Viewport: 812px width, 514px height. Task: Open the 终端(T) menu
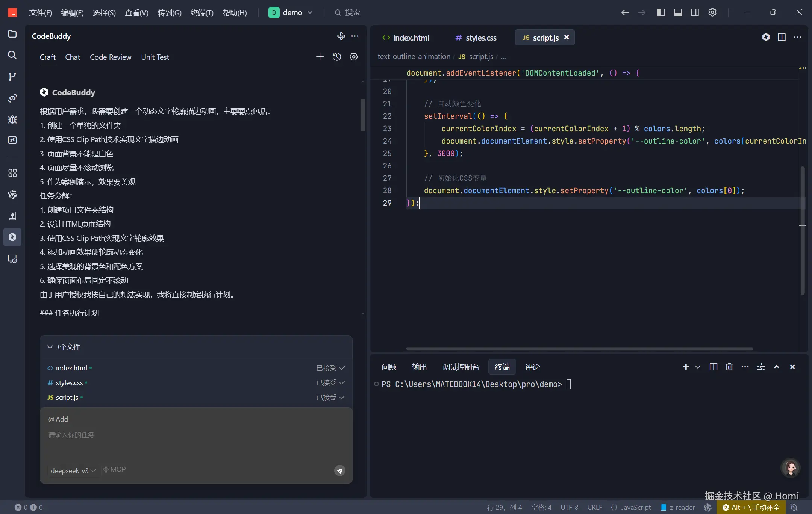coord(202,13)
